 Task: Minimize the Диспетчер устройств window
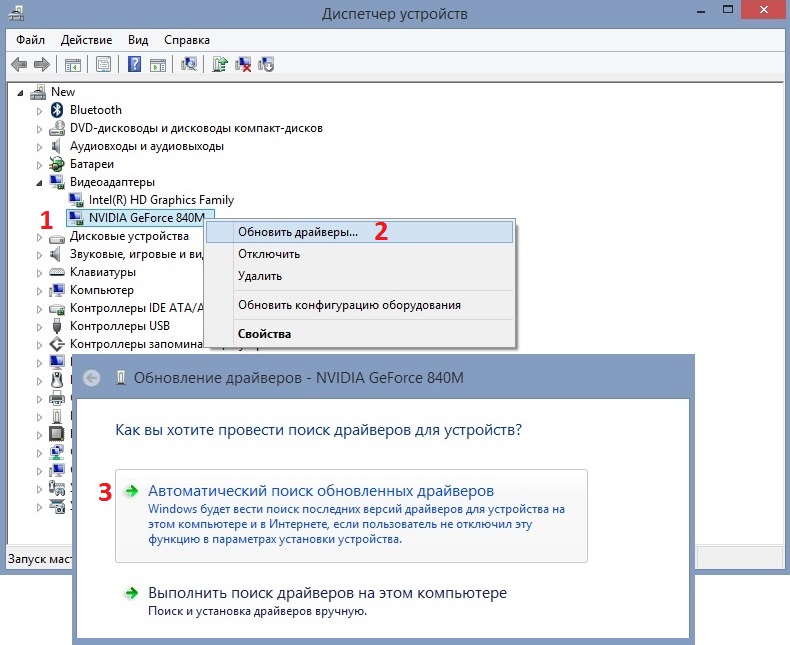pyautogui.click(x=700, y=11)
